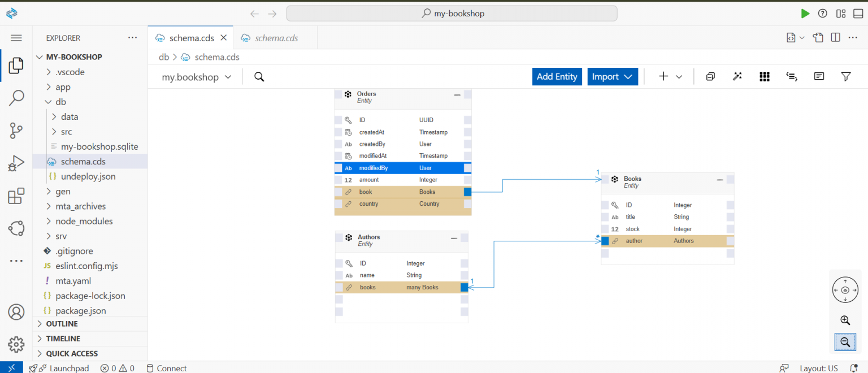Open the Import dropdown menu

pyautogui.click(x=613, y=76)
